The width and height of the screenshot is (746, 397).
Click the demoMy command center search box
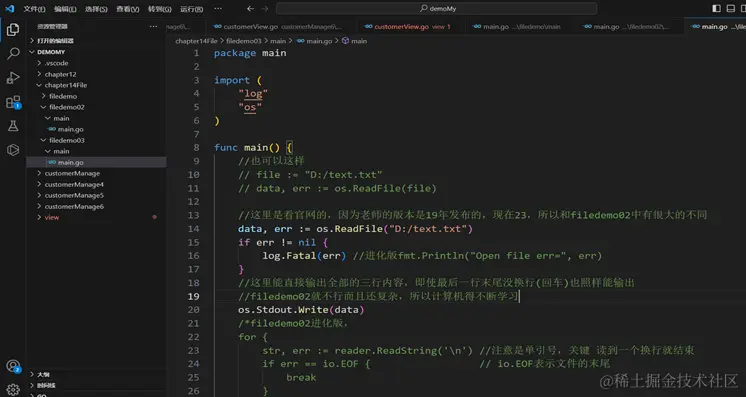[437, 9]
